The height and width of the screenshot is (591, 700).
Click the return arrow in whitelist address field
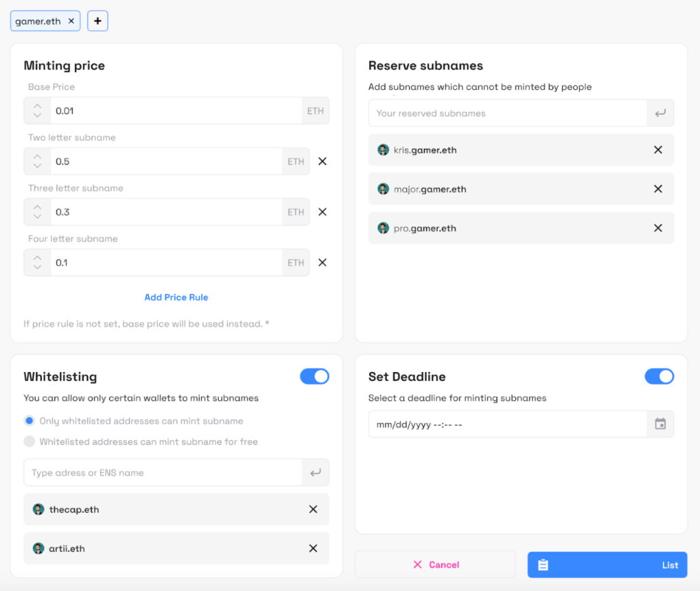pos(315,472)
